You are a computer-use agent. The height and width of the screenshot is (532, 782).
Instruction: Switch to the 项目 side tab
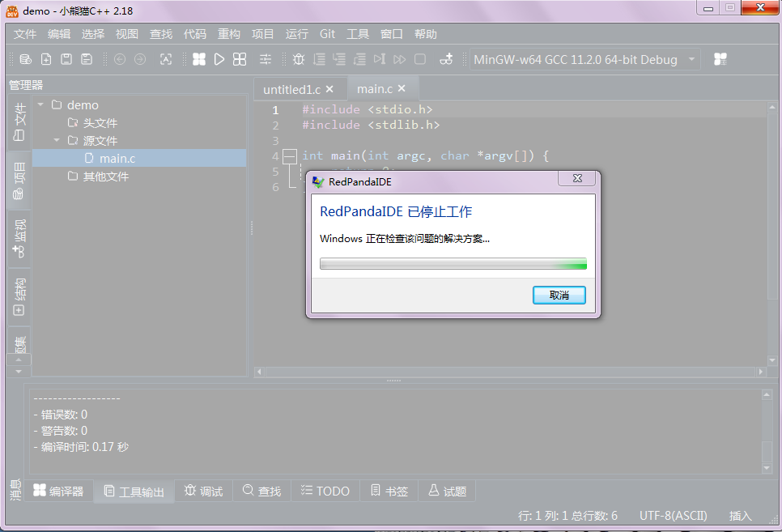(x=19, y=180)
